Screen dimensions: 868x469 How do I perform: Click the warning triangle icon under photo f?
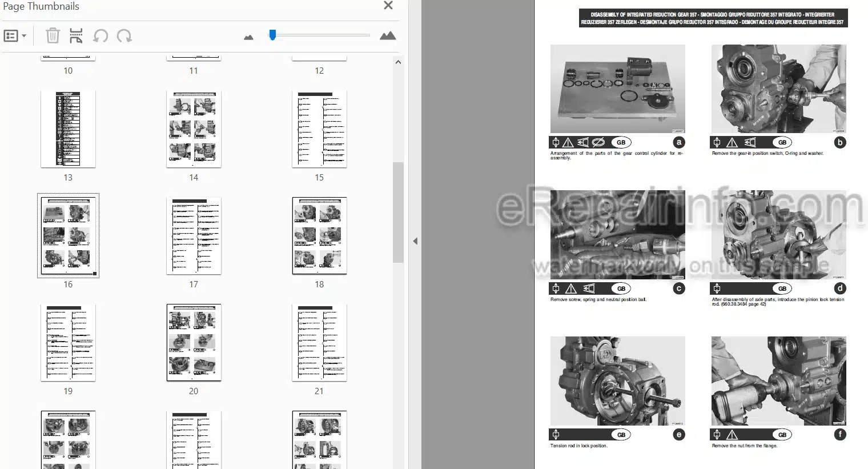pyautogui.click(x=732, y=435)
